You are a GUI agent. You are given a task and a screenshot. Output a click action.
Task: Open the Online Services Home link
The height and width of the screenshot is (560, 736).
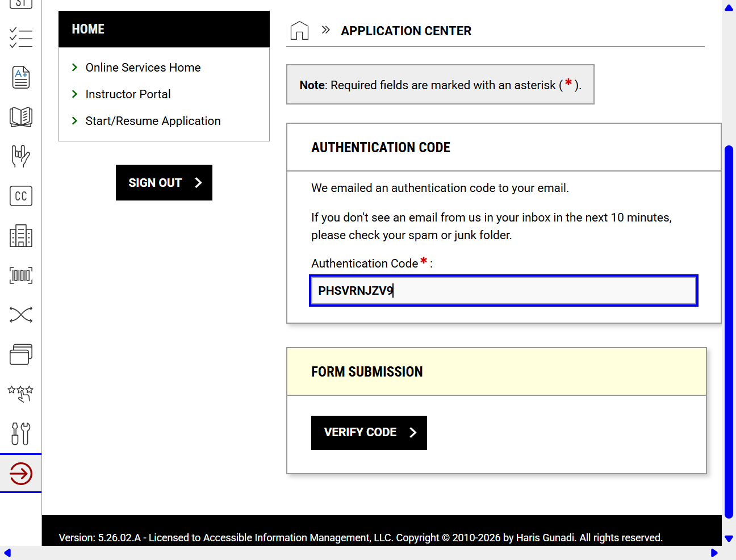tap(143, 68)
